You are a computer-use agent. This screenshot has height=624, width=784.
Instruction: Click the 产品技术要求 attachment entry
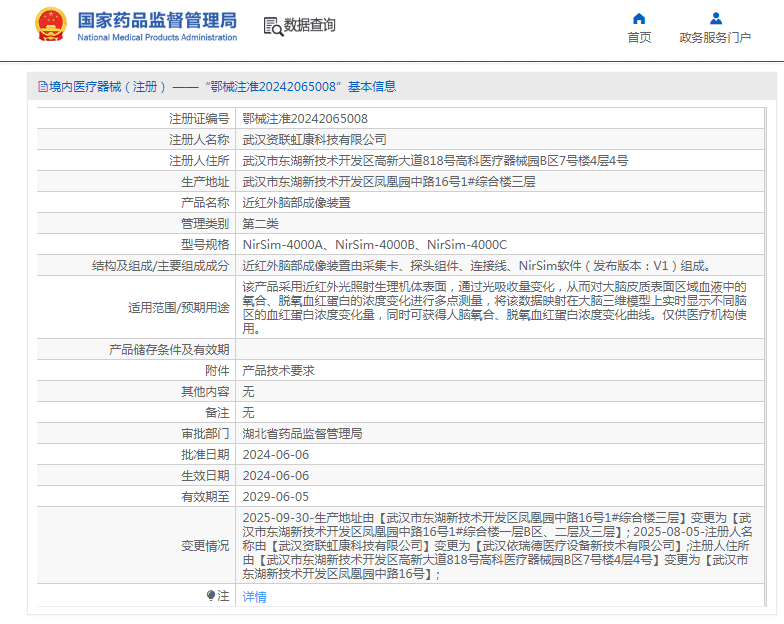pyautogui.click(x=278, y=370)
